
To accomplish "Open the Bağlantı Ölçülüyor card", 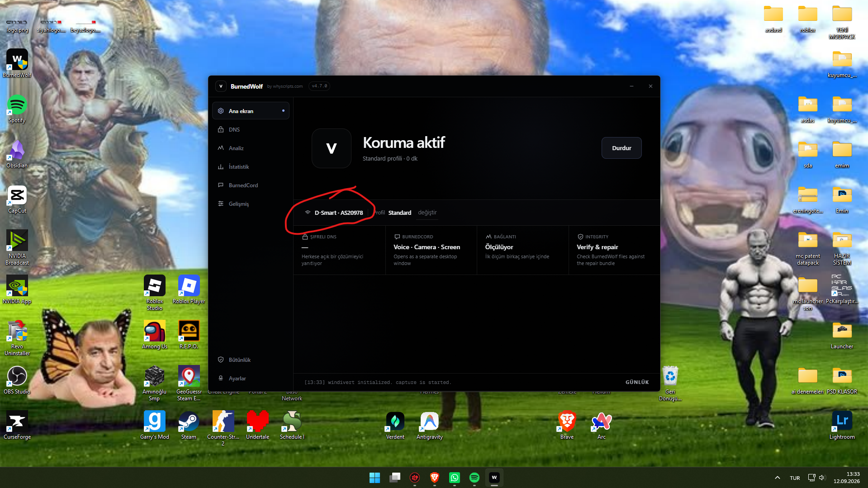I will click(523, 250).
